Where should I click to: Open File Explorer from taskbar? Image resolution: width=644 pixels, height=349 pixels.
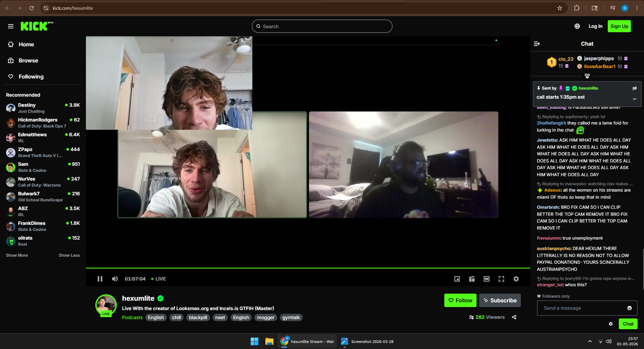coord(269,341)
